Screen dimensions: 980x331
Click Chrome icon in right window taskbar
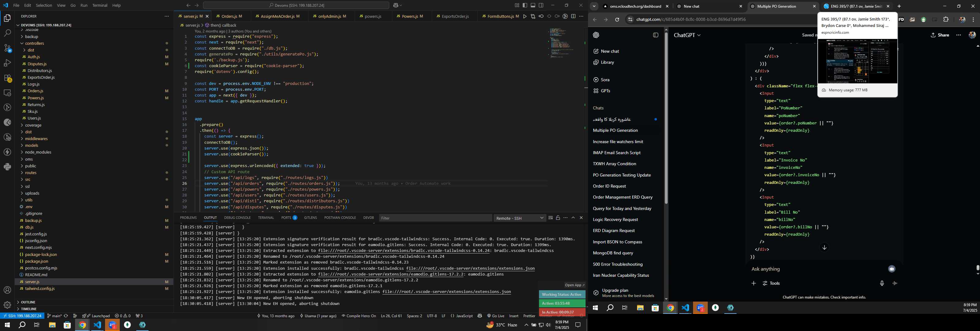tap(670, 308)
